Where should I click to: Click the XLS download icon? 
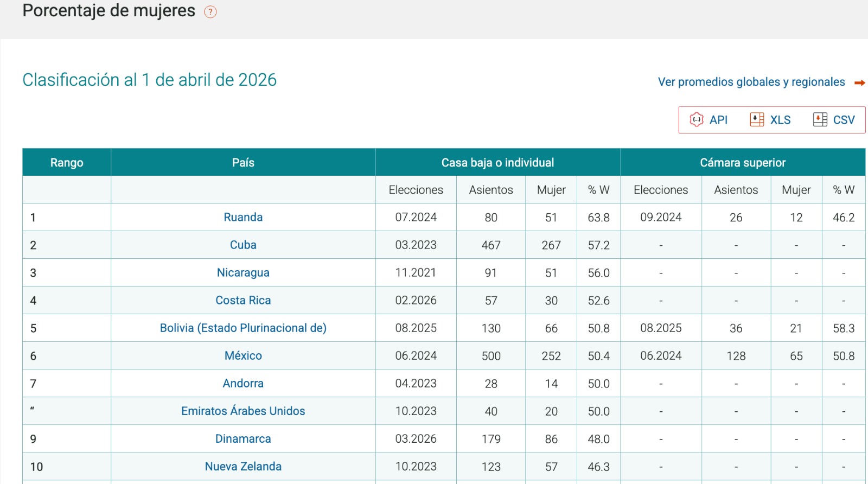[757, 119]
